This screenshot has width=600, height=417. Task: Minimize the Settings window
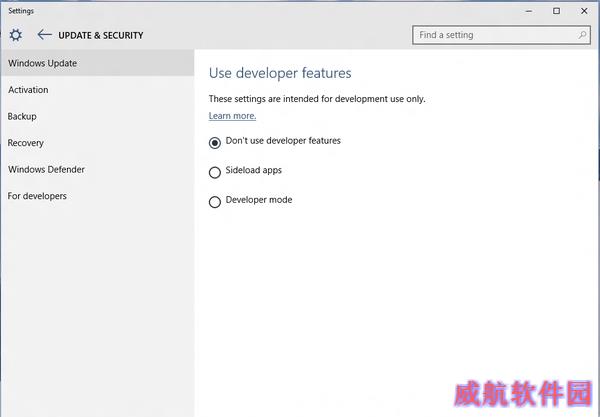pos(529,11)
